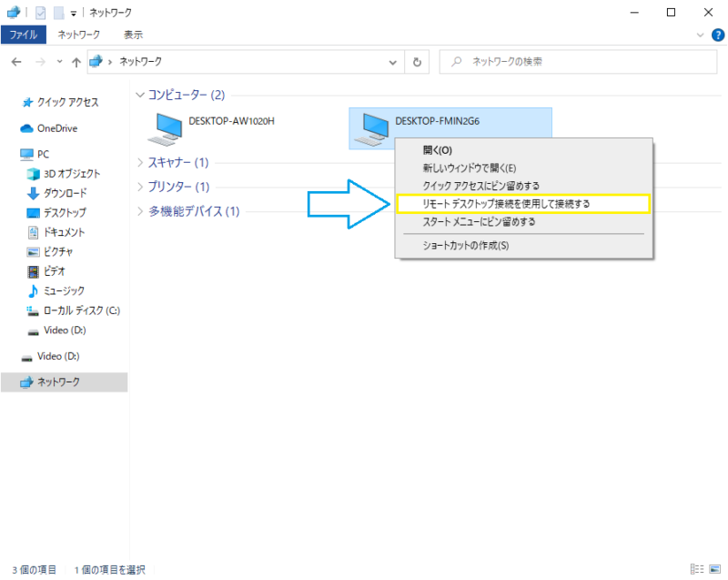Click the ローカル ディスク (C:) label

tap(82, 310)
